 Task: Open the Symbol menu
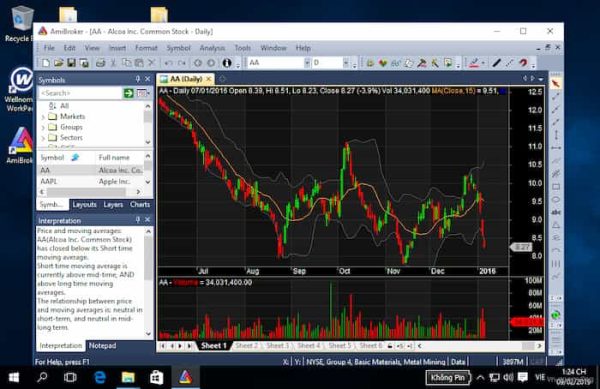tap(178, 48)
